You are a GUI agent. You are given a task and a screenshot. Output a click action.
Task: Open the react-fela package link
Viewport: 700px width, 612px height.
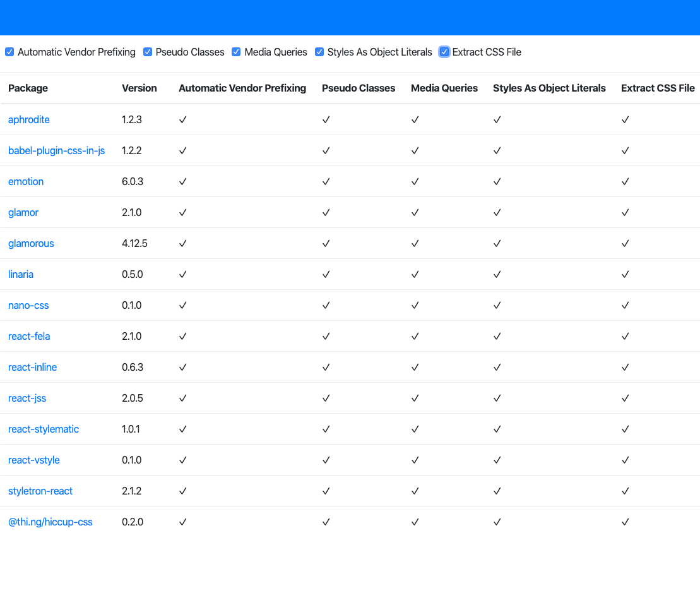click(x=29, y=336)
